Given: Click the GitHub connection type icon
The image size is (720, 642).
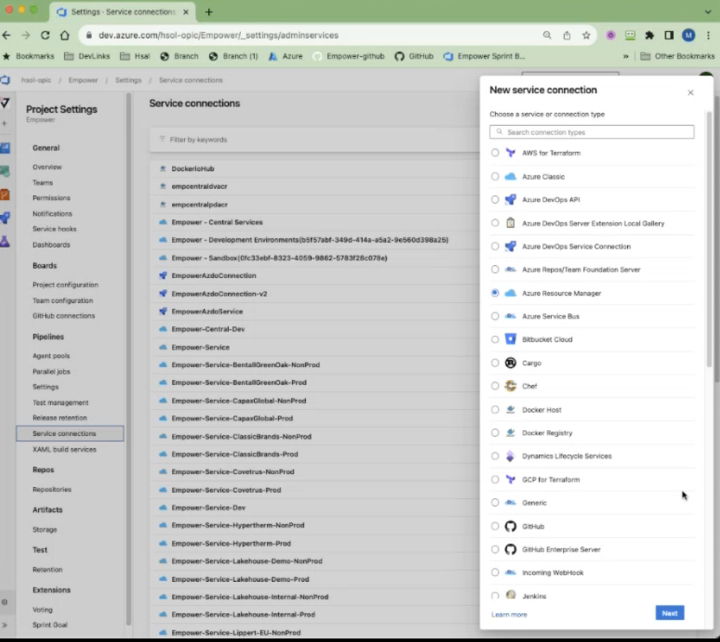Looking at the screenshot, I should pos(510,526).
